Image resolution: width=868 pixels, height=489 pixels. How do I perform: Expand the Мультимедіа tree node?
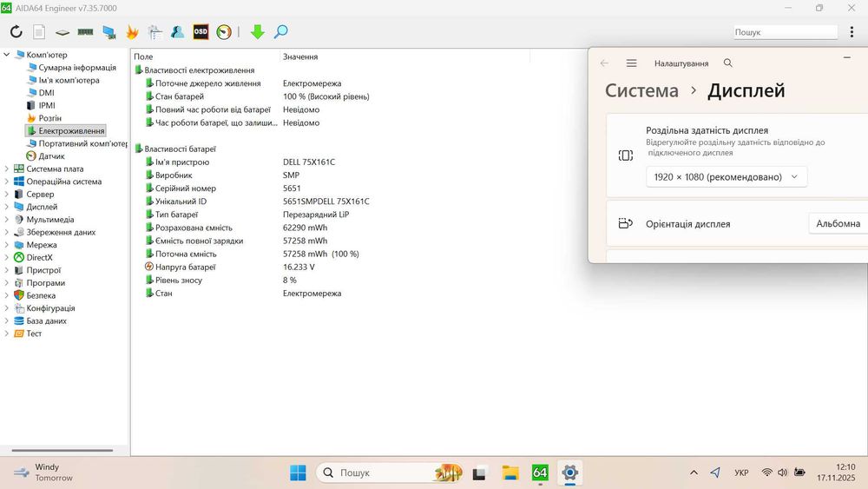coord(7,220)
